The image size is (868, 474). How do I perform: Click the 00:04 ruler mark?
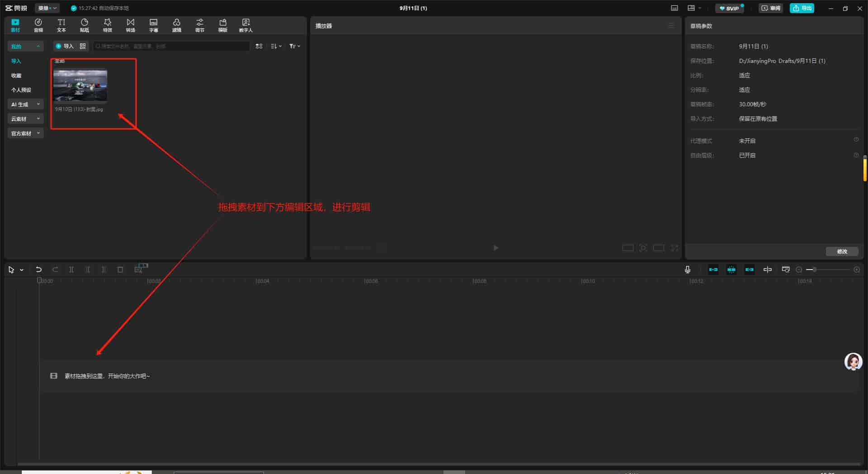coord(262,281)
